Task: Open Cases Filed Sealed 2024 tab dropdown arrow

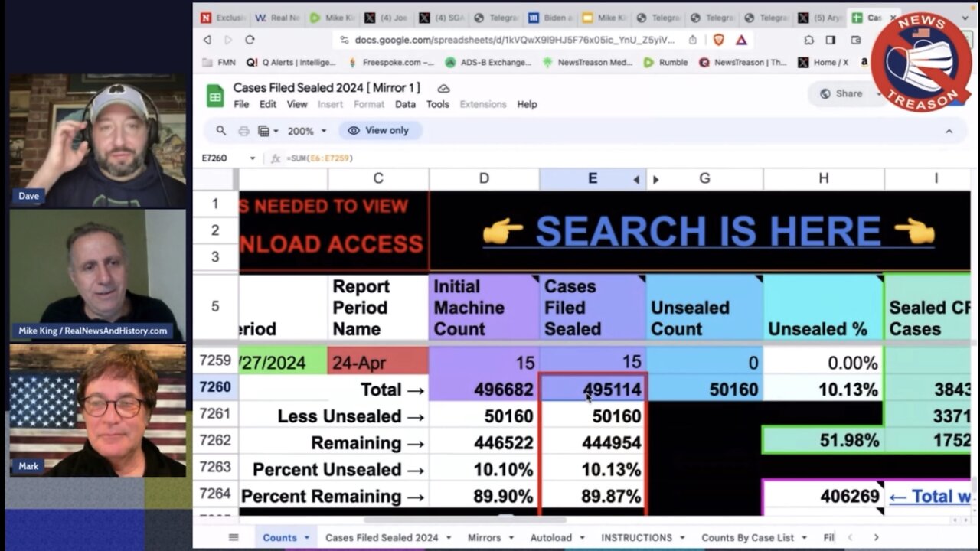Action: pos(448,538)
